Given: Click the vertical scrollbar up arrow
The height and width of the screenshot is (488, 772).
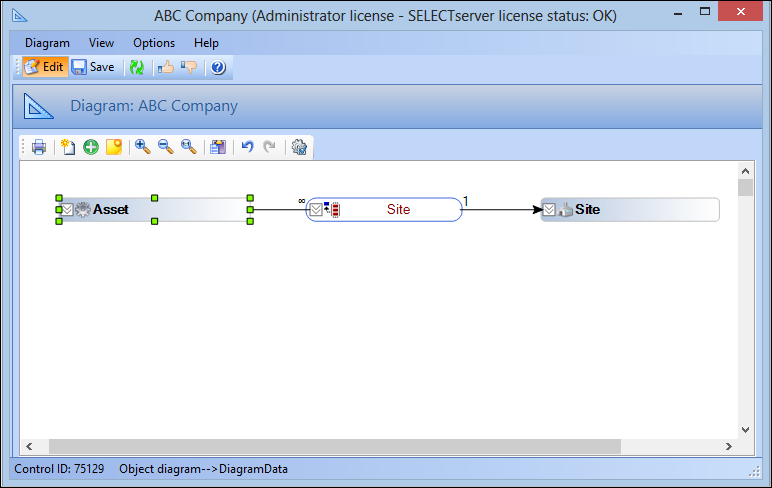Looking at the screenshot, I should [745, 171].
